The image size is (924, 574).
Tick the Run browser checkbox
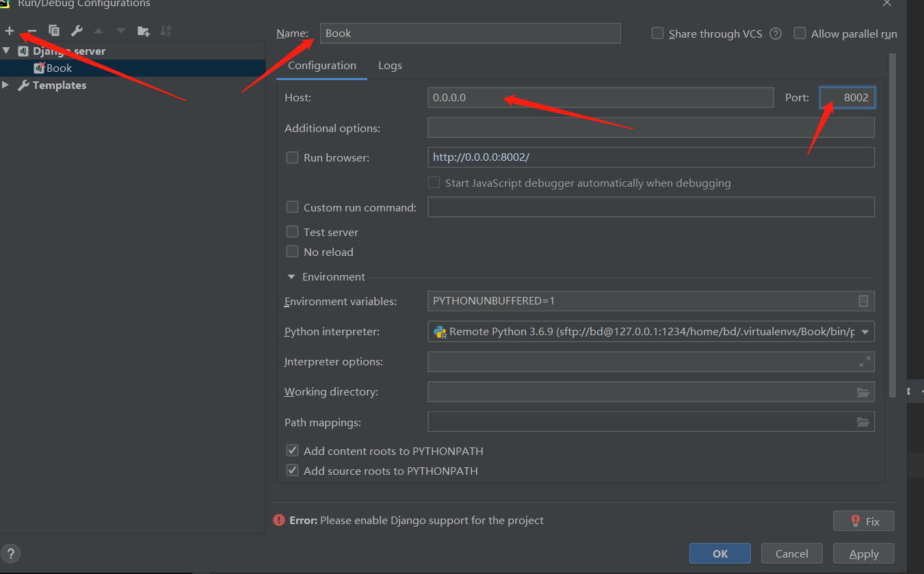click(292, 157)
